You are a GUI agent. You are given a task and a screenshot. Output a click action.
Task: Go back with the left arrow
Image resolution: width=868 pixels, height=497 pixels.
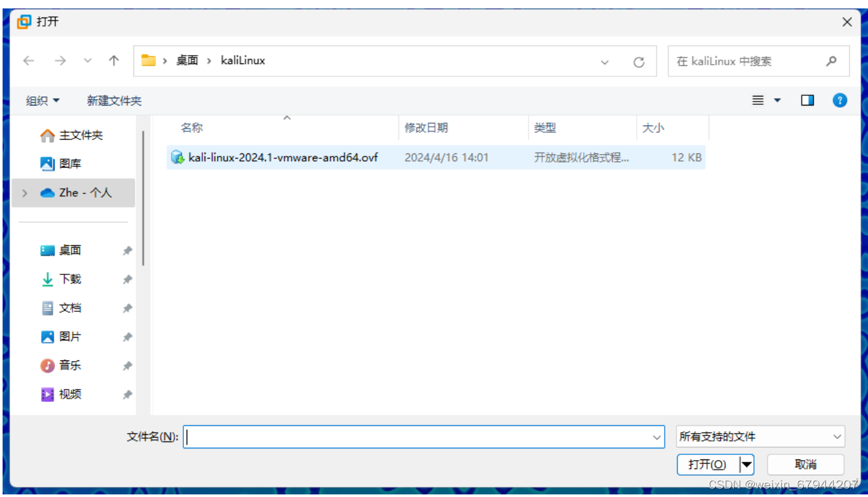pos(29,61)
